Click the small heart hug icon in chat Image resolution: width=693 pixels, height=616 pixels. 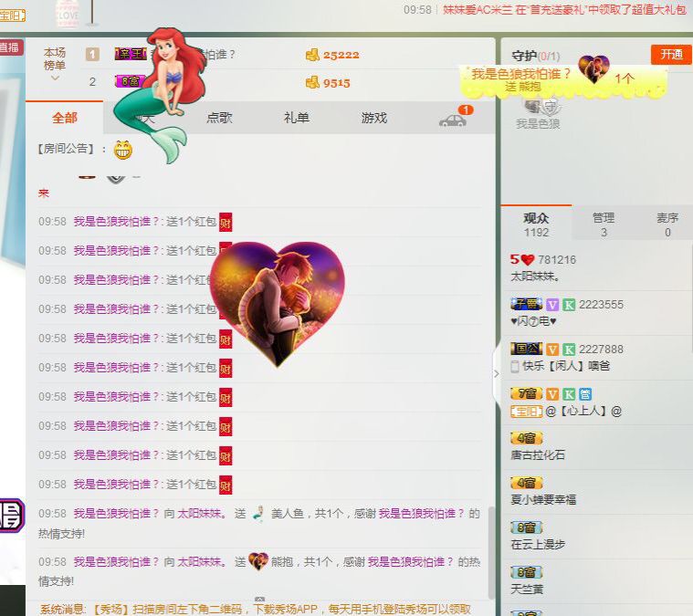pos(258,561)
